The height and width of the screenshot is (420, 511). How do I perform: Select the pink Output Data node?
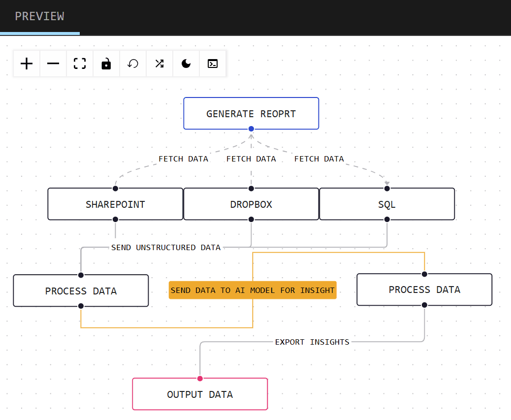[x=200, y=394]
